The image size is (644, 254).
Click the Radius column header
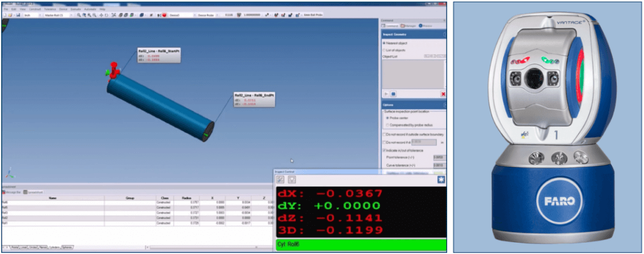pos(186,198)
